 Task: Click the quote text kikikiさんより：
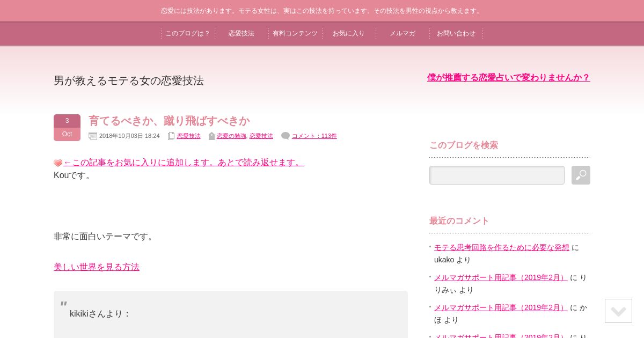click(100, 313)
